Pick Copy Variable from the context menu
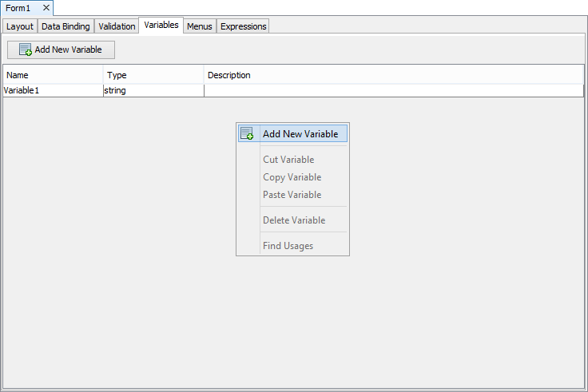Screen dimensions: 588x392 tap(292, 177)
